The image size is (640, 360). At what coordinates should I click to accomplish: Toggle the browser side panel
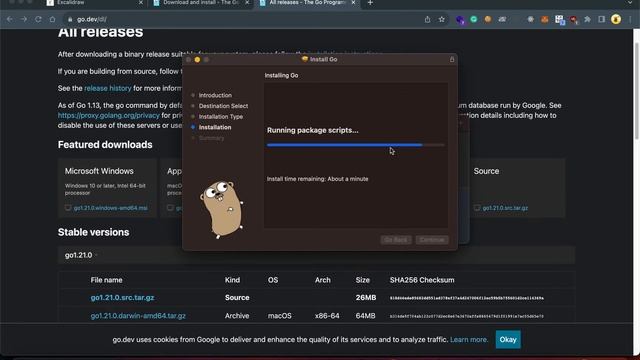point(602,19)
